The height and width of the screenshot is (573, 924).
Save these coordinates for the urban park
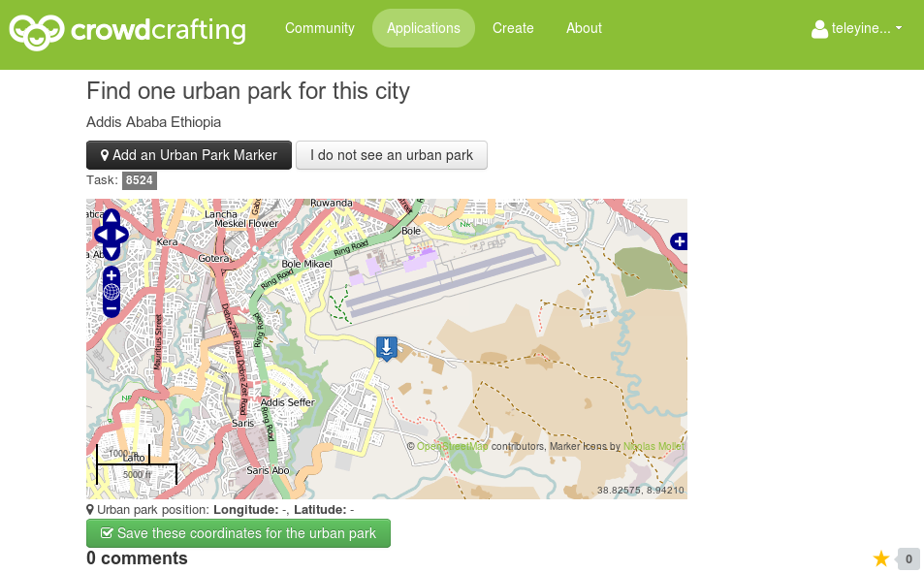[239, 533]
